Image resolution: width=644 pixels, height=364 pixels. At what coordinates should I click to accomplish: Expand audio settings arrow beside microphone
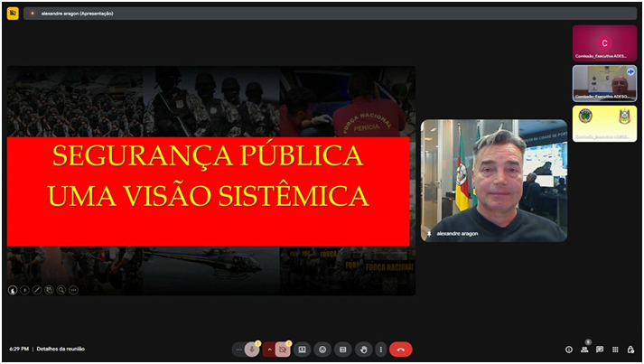(268, 350)
